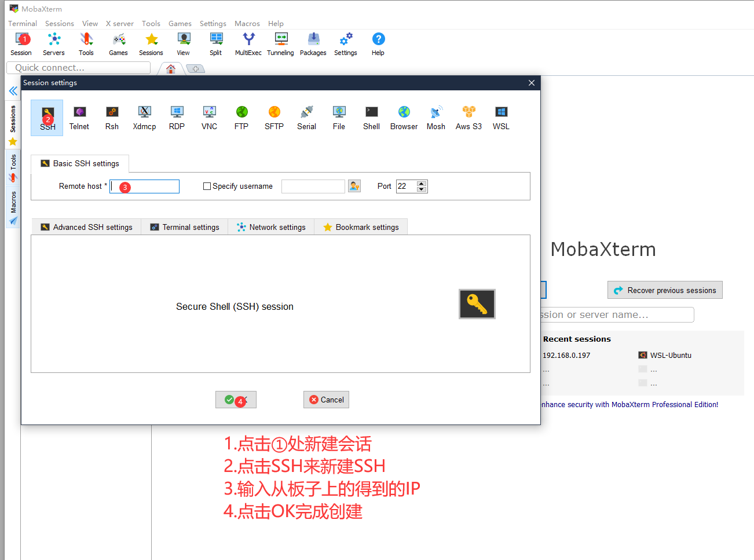Choose the Shell session type
Viewport: 754px width, 560px height.
(371, 118)
